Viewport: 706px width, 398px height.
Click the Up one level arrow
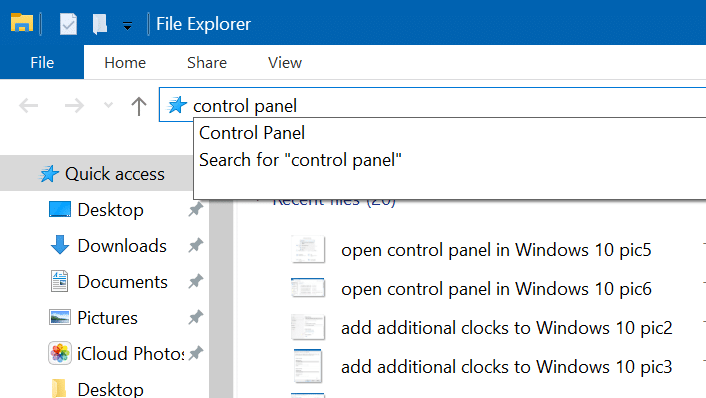[x=139, y=106]
